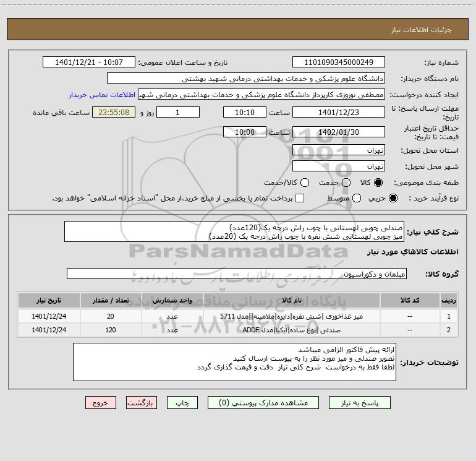Click the price validity time 10:00
The width and height of the screenshot is (476, 461).
coord(245,132)
